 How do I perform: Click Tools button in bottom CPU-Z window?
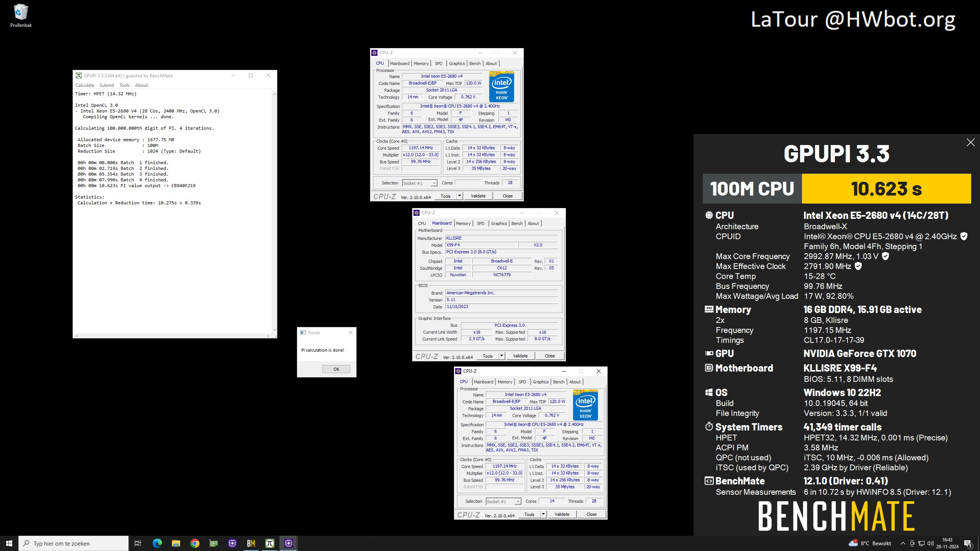(529, 514)
